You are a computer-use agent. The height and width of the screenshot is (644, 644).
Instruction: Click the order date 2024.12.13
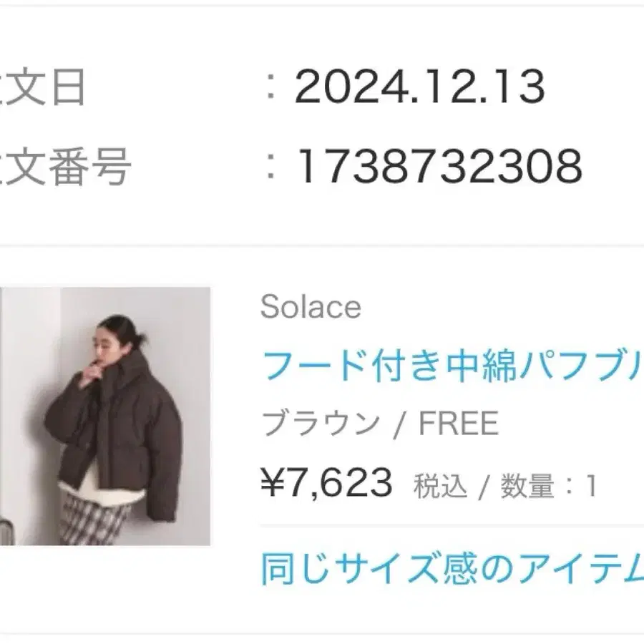419,89
